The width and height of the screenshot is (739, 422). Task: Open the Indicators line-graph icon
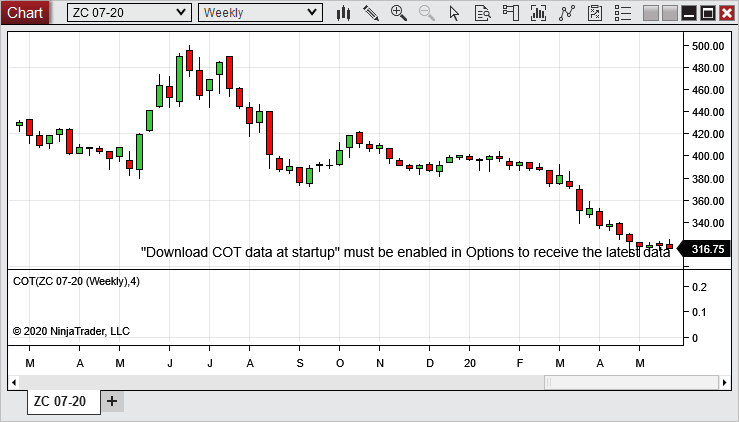click(567, 13)
